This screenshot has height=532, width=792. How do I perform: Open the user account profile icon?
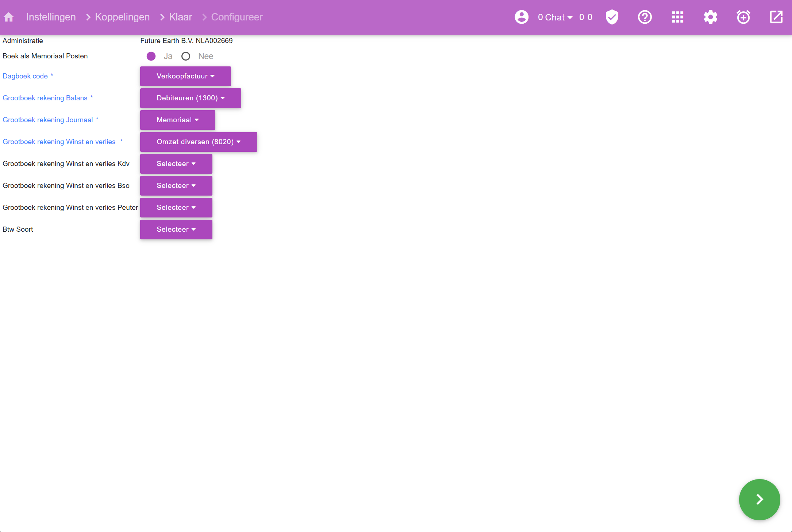coord(522,17)
